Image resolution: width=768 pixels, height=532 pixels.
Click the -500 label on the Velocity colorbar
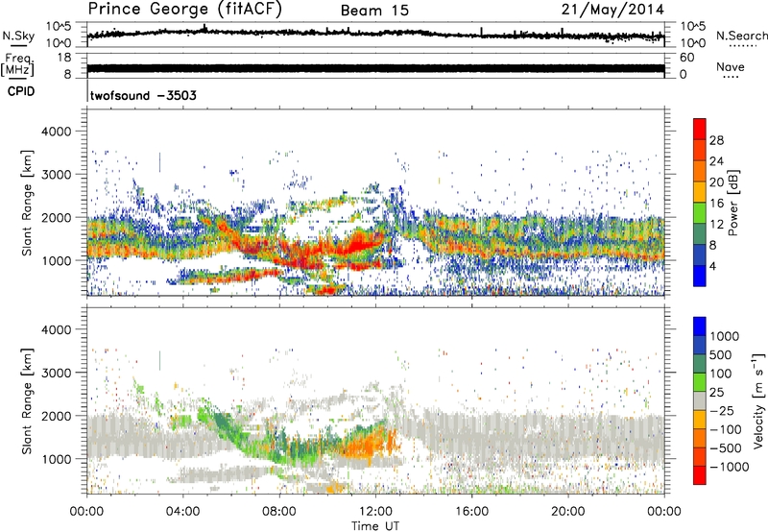pyautogui.click(x=726, y=447)
